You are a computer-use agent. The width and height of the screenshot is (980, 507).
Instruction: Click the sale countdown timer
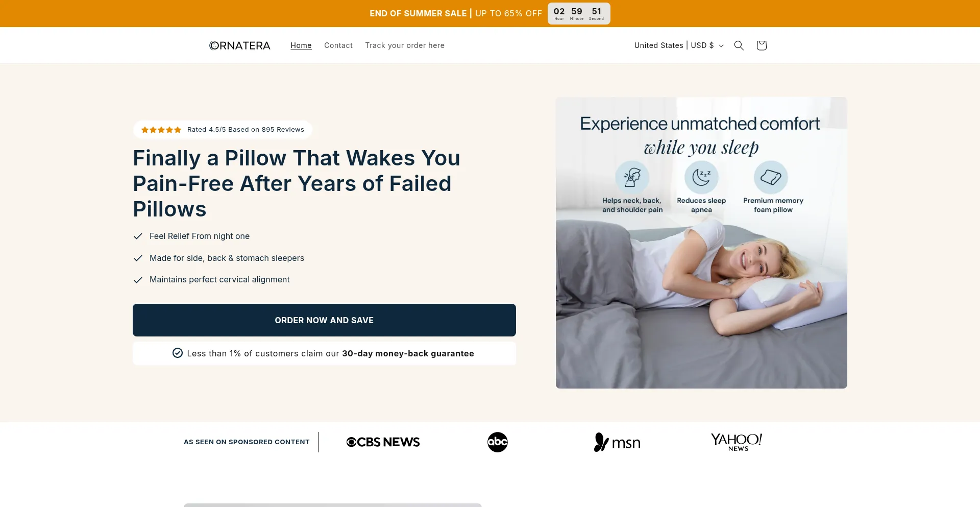(579, 14)
